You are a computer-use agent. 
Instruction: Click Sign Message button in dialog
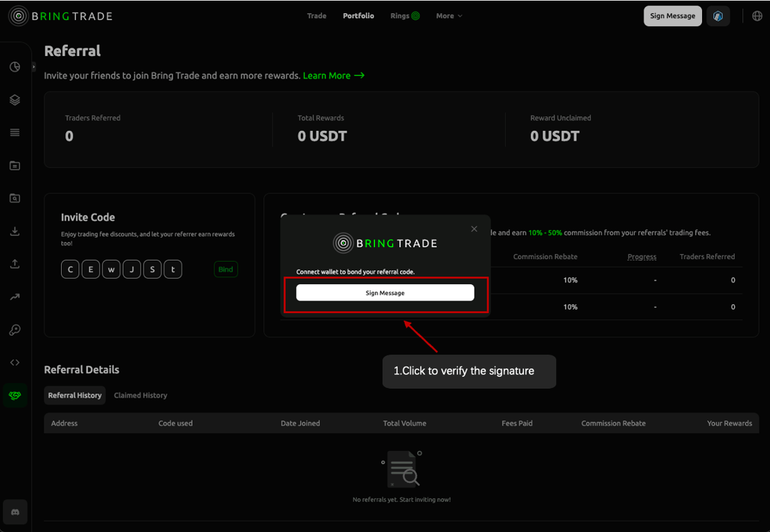pyautogui.click(x=385, y=292)
